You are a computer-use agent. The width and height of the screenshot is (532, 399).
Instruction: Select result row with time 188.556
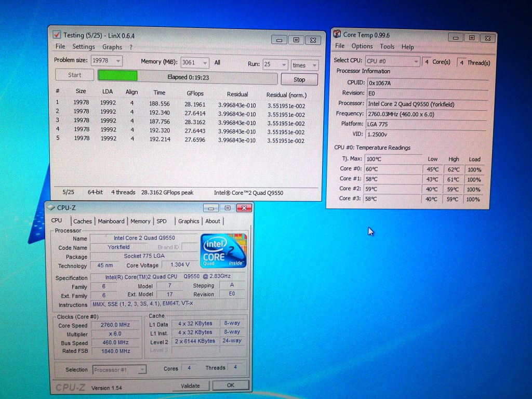pos(181,103)
